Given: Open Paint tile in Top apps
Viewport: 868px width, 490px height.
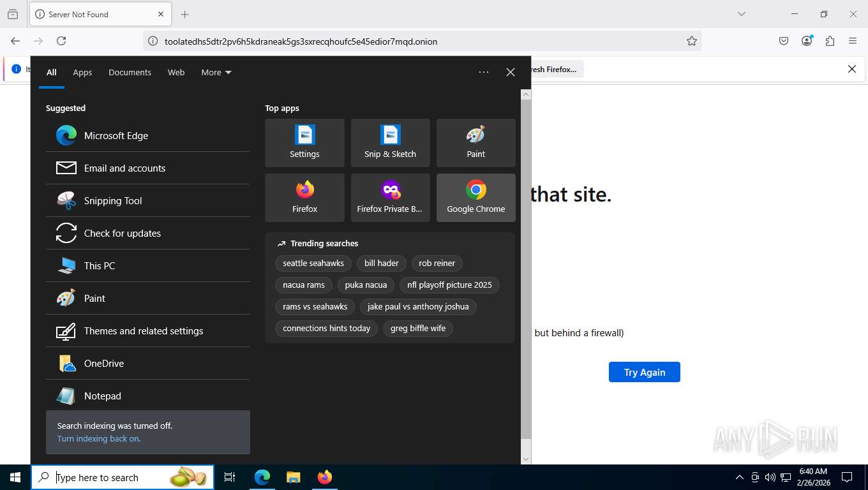Looking at the screenshot, I should point(475,143).
